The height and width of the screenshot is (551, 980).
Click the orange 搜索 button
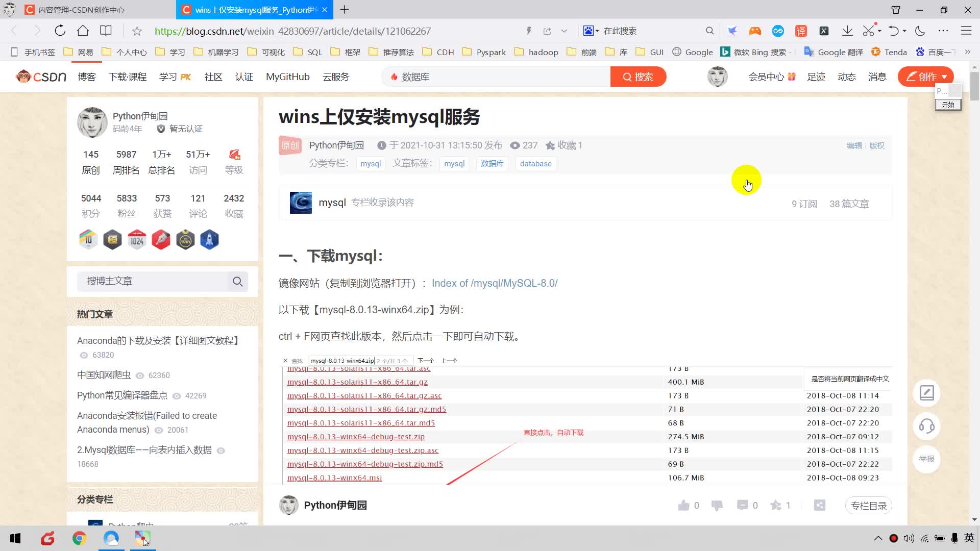point(638,77)
